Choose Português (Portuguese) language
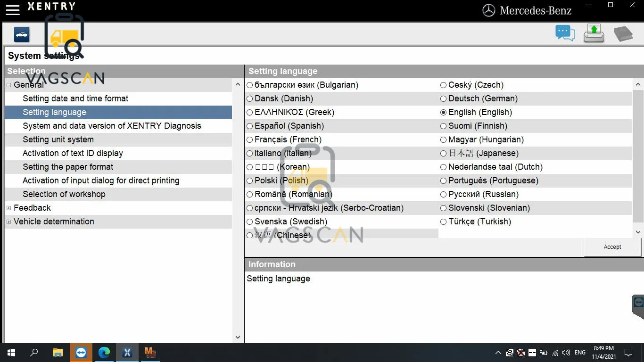644x362 pixels. (x=443, y=181)
